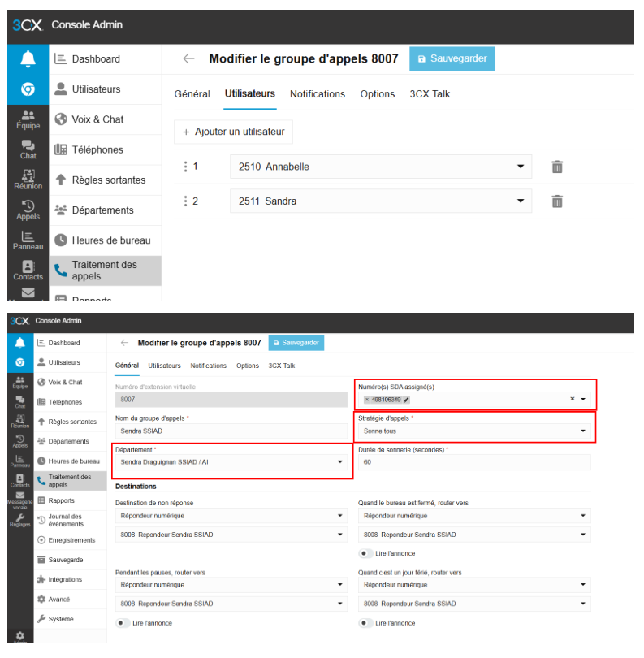
Task: Open Département dropdown Sendra Draguignan SSIAD
Action: click(x=231, y=462)
